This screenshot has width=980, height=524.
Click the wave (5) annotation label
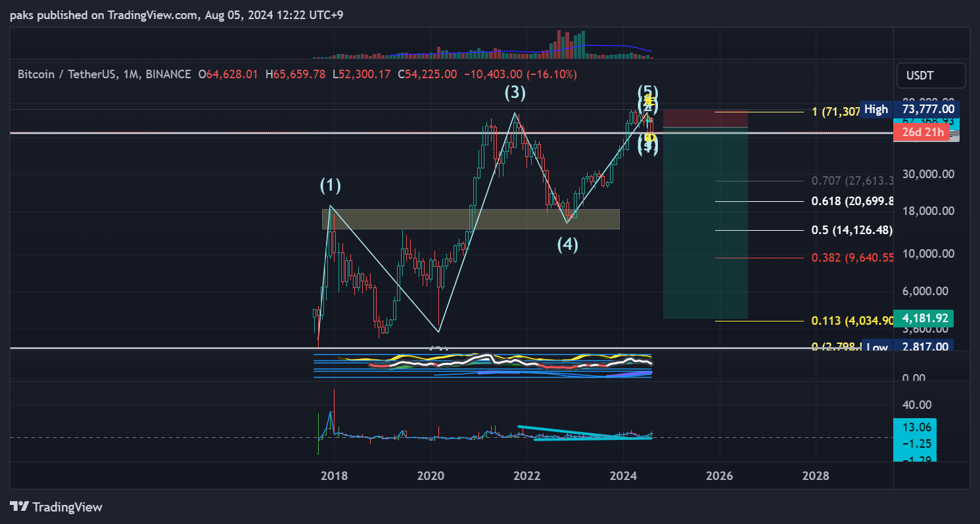click(x=647, y=90)
